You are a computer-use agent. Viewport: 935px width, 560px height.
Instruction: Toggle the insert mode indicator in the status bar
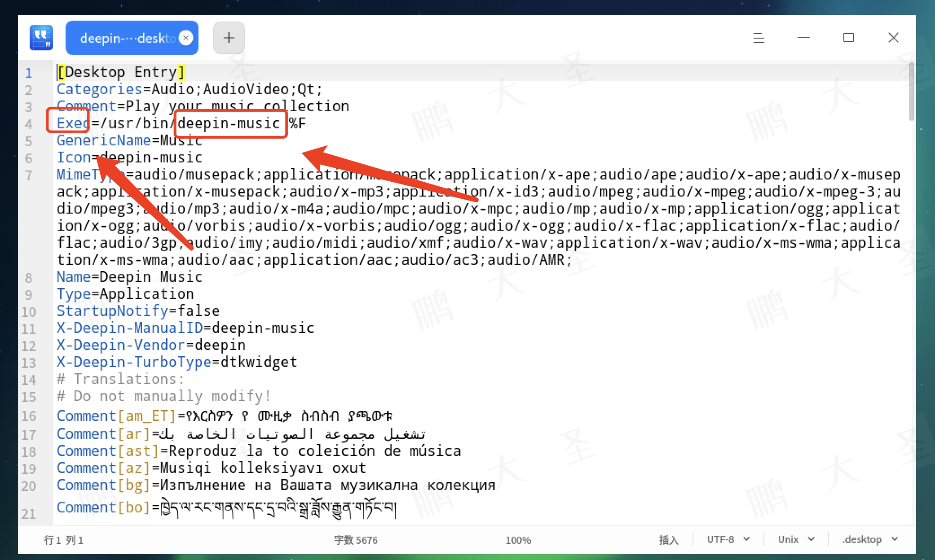[x=668, y=540]
